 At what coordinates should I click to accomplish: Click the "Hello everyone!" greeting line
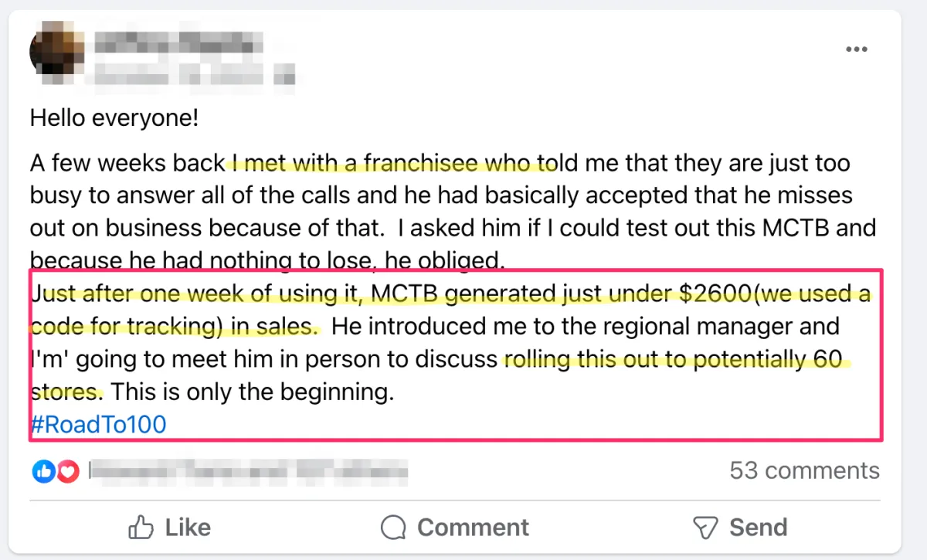click(114, 118)
